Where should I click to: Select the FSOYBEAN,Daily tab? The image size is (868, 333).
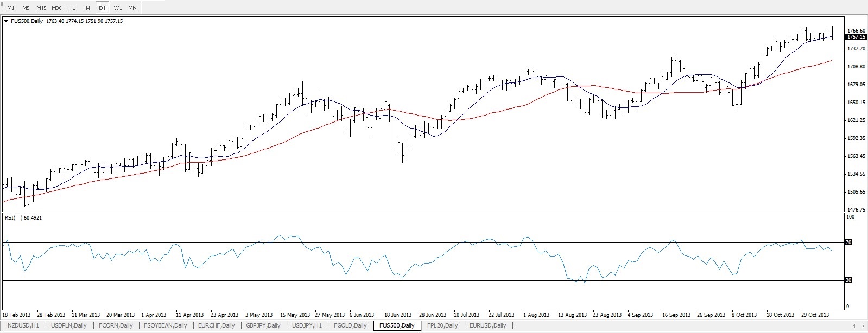[x=165, y=325]
